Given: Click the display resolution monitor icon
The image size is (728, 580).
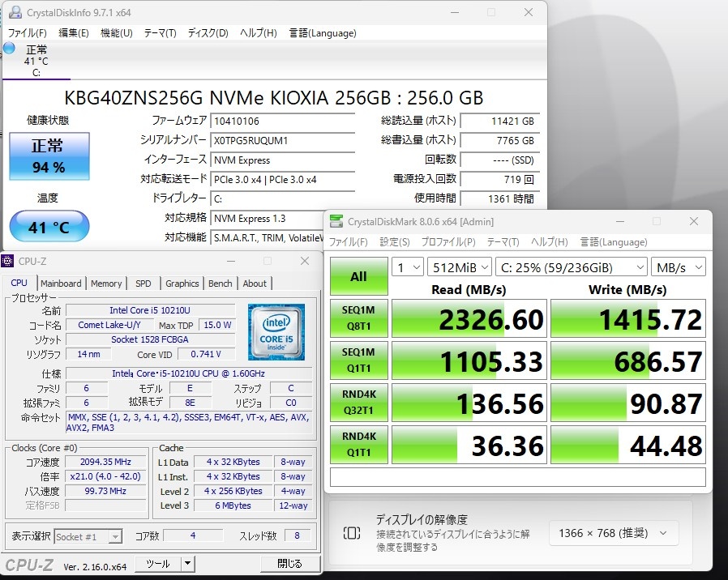Looking at the screenshot, I should [x=352, y=532].
